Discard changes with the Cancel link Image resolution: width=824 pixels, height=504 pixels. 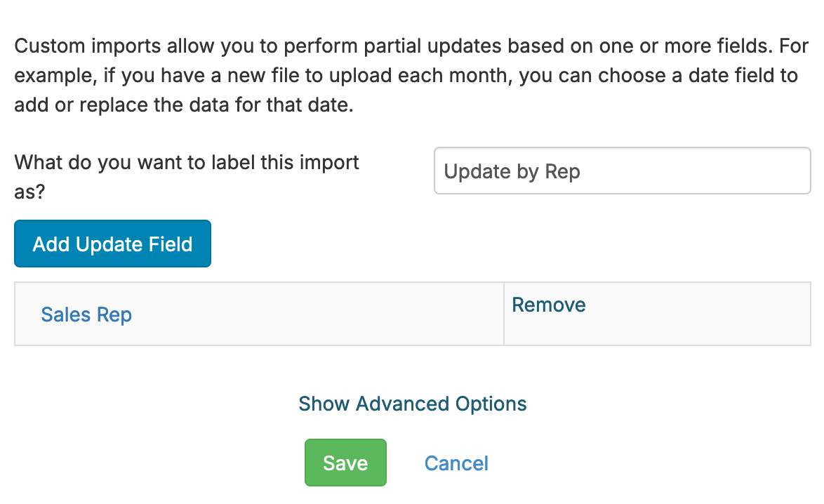(456, 463)
